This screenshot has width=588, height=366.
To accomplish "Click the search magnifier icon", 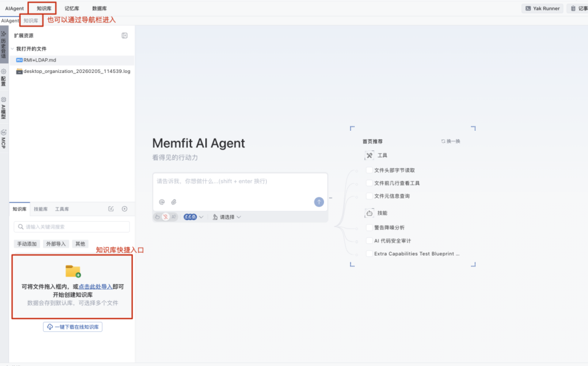I will (21, 227).
